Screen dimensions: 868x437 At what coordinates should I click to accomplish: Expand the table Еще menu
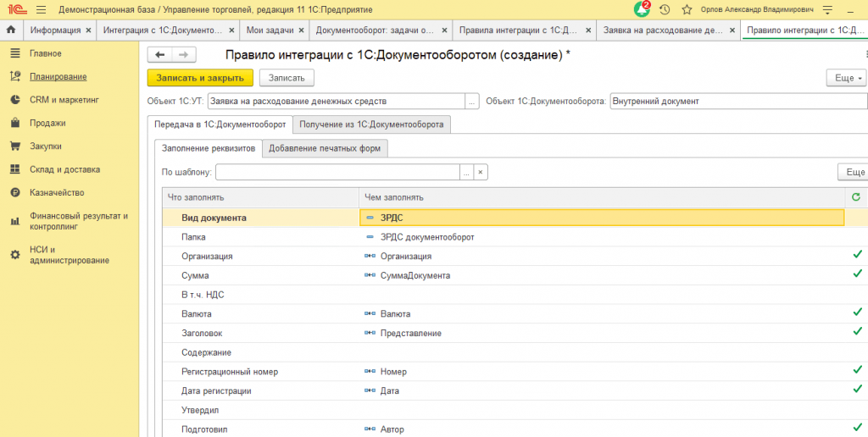853,172
